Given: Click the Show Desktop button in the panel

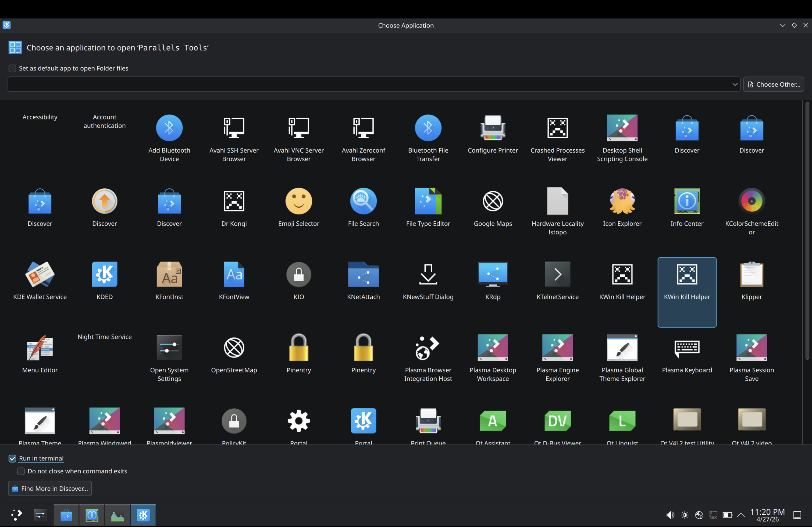Looking at the screenshot, I should tap(797, 515).
